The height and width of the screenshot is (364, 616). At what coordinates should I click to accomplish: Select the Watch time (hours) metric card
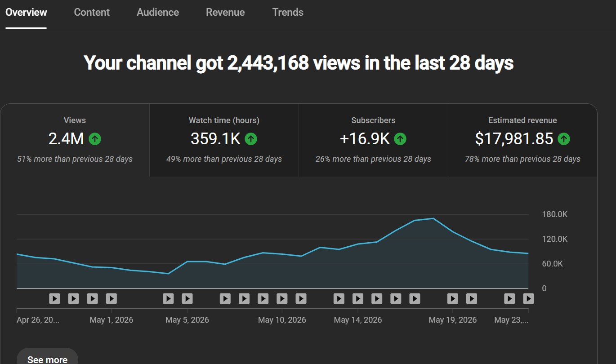[224, 140]
